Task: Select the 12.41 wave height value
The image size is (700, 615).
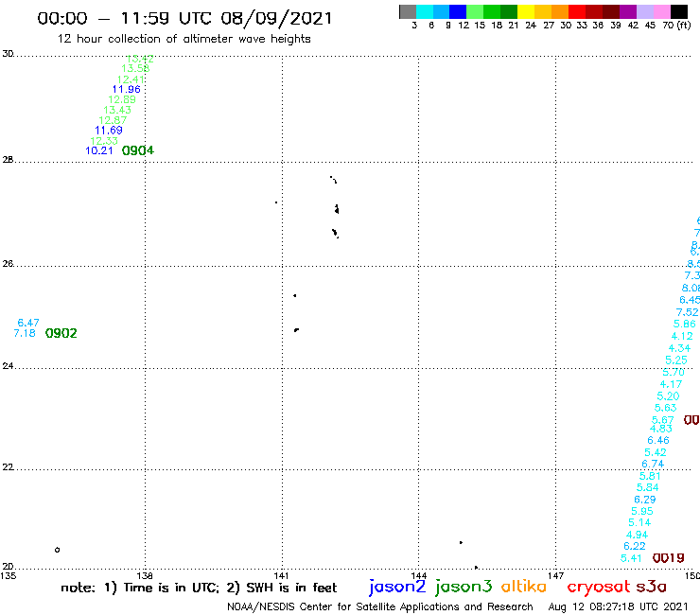Action: 131,79
